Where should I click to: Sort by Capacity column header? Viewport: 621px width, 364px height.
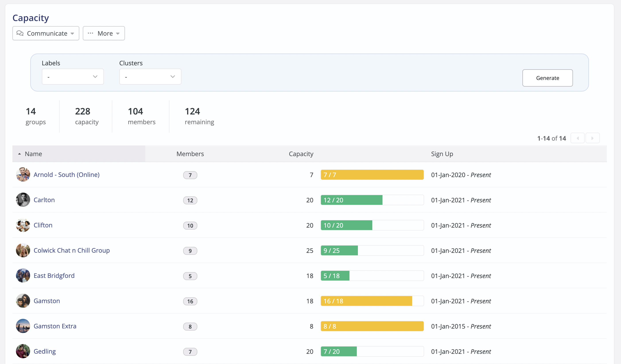point(301,154)
